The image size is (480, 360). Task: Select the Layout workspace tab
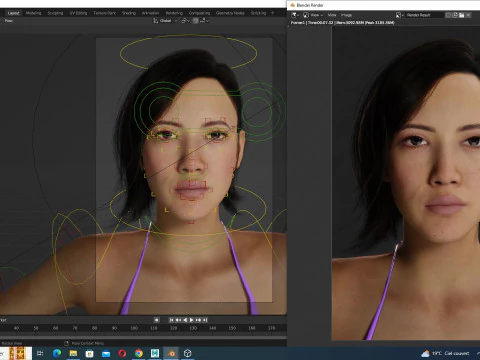[14, 13]
